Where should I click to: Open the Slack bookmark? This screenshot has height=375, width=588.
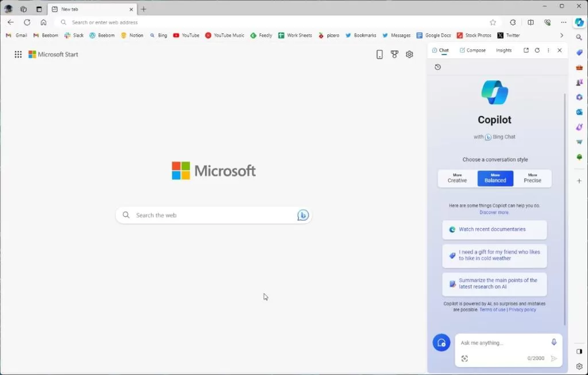pyautogui.click(x=74, y=35)
